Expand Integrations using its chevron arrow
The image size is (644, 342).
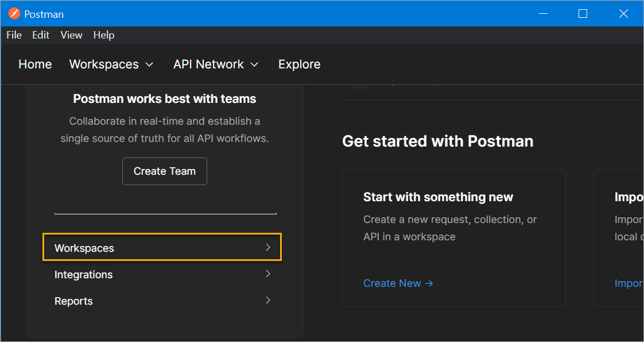pyautogui.click(x=268, y=274)
